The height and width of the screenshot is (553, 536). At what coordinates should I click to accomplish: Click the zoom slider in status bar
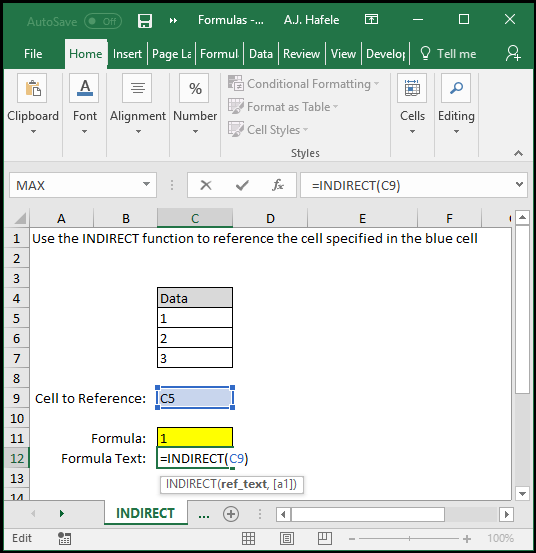click(409, 539)
